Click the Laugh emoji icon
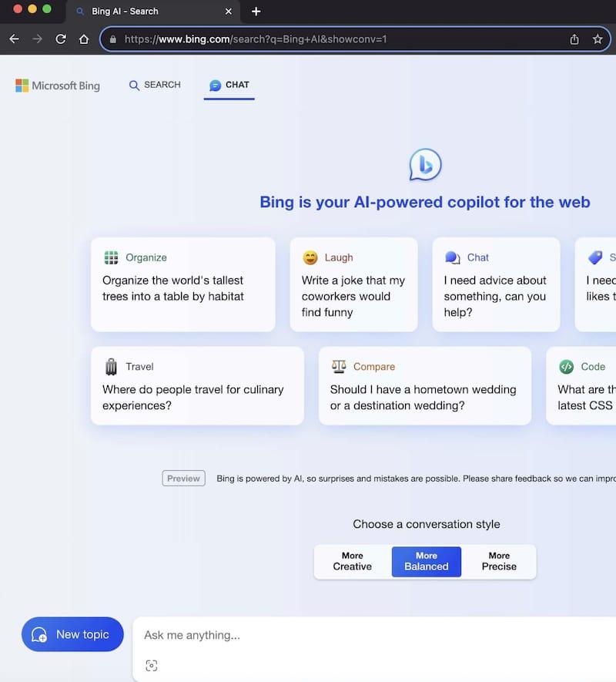This screenshot has width=616, height=682. [310, 257]
